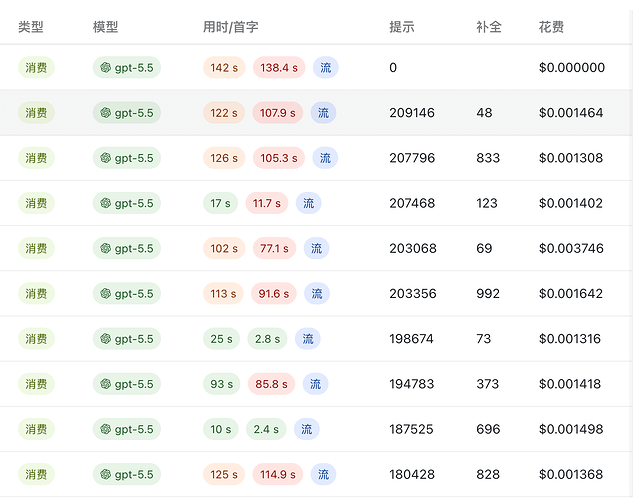This screenshot has width=633, height=500.
Task: Click the 类型 column header
Action: [x=31, y=27]
